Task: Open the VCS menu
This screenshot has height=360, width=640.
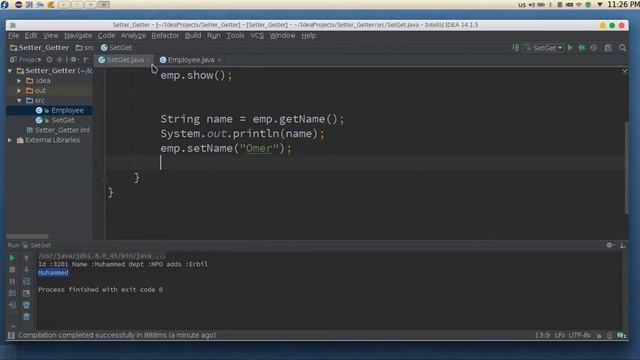Action: click(257, 36)
